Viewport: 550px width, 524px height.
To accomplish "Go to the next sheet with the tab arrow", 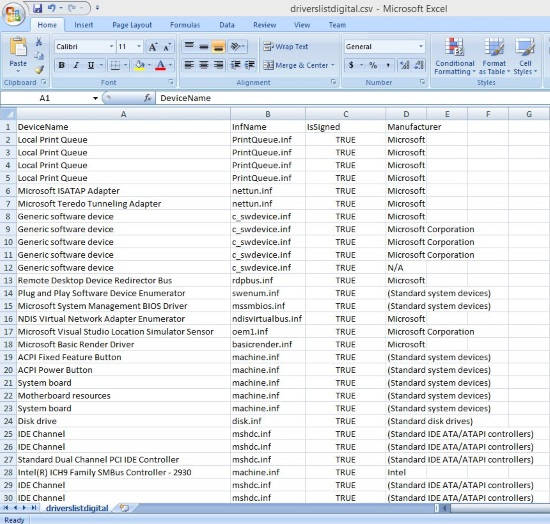I will 24,508.
